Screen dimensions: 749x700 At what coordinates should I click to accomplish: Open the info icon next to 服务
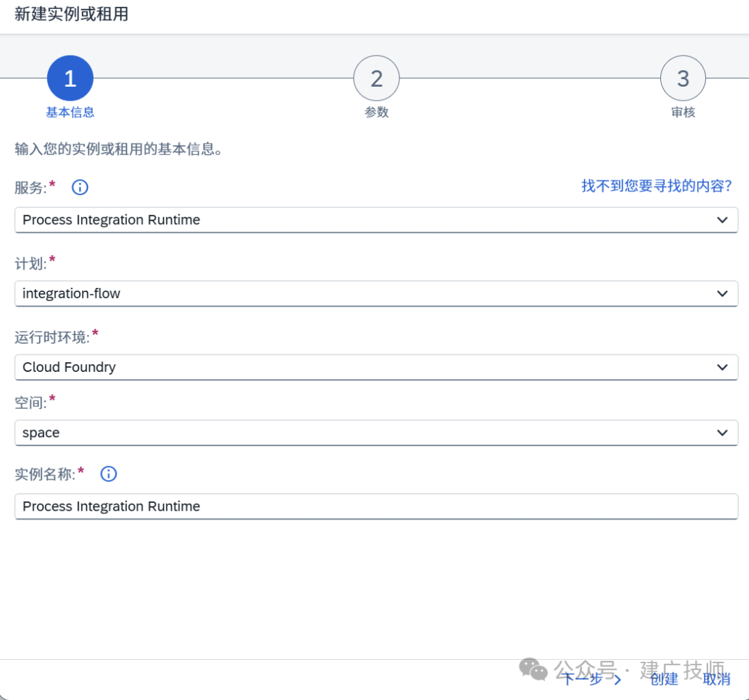click(x=80, y=187)
